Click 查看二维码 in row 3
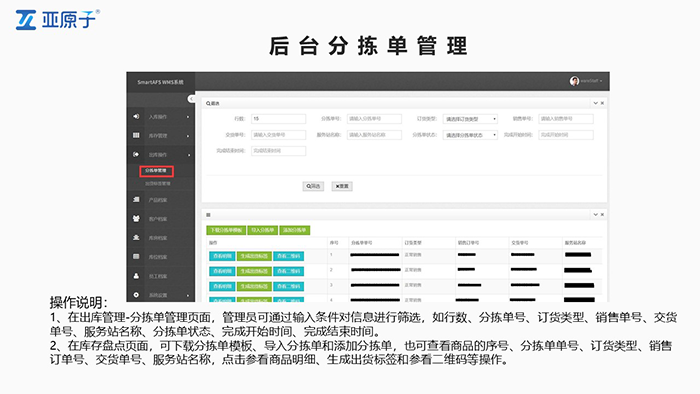The image size is (700, 394). (288, 286)
